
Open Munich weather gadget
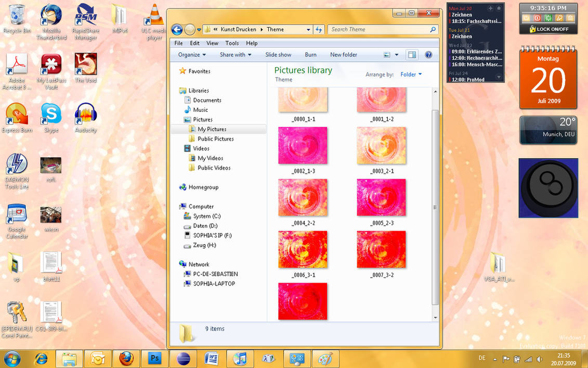[x=548, y=130]
